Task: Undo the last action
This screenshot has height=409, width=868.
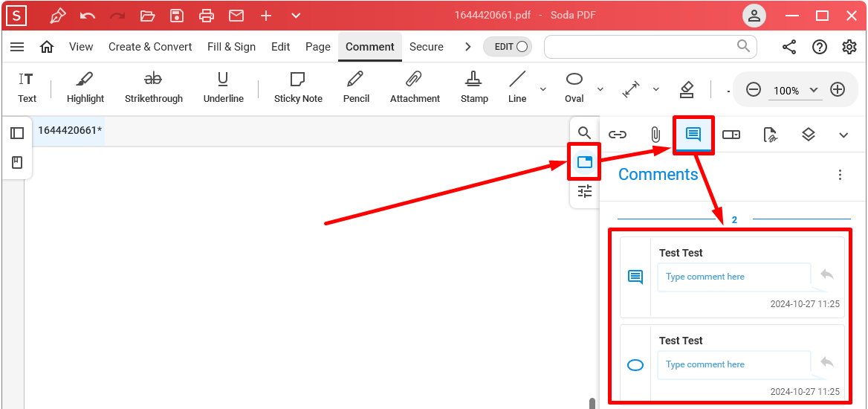Action: 88,16
